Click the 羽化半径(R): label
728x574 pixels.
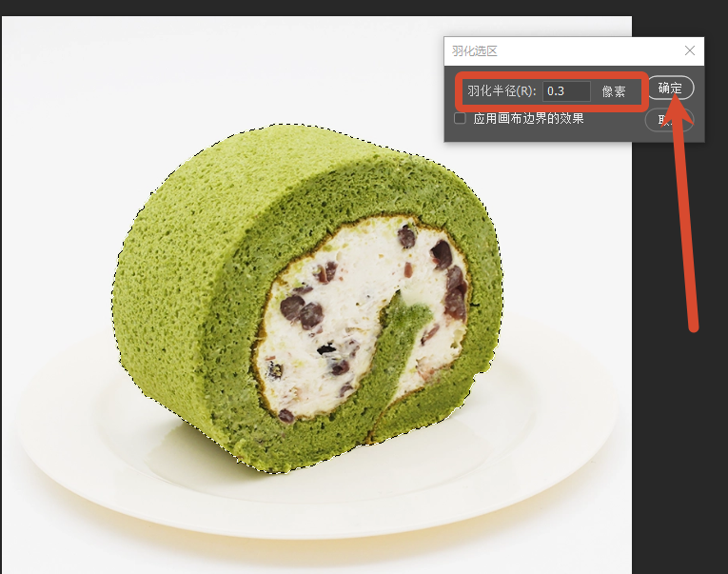pos(502,90)
